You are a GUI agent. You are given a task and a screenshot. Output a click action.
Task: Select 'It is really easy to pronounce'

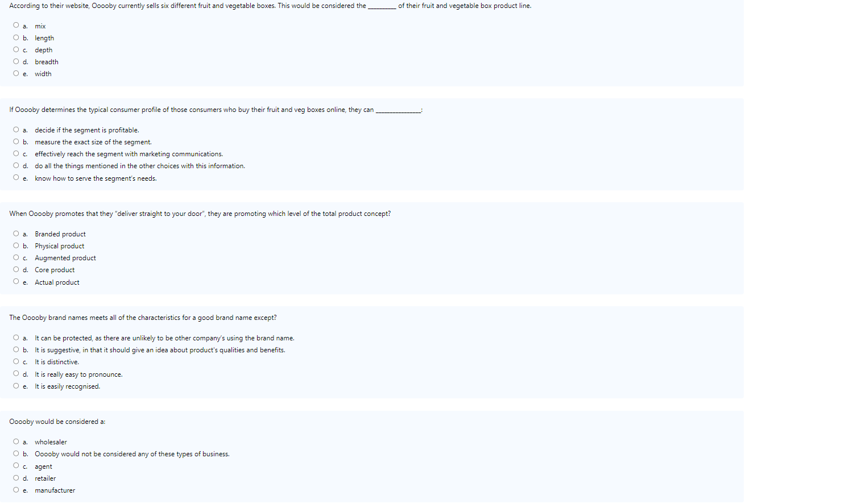tap(16, 373)
